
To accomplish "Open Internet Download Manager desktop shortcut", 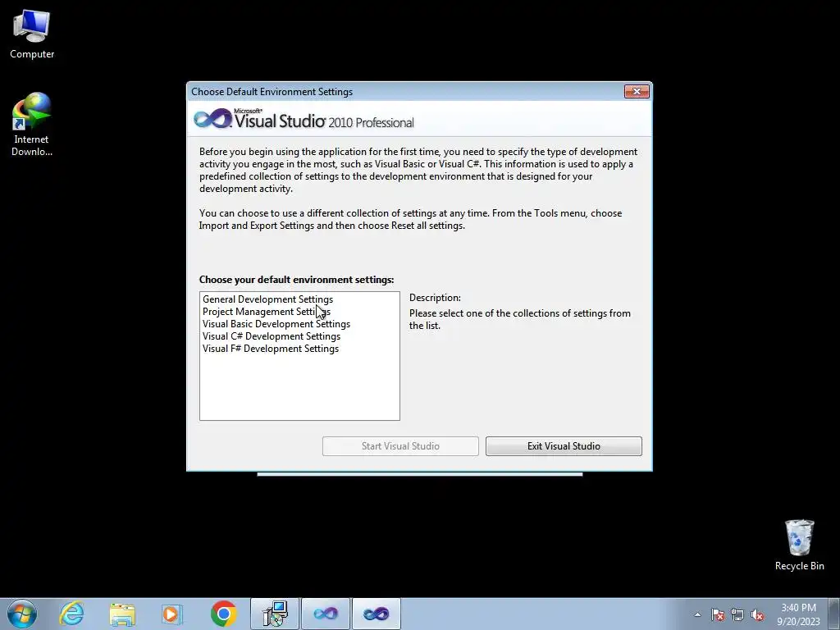I will pyautogui.click(x=32, y=125).
